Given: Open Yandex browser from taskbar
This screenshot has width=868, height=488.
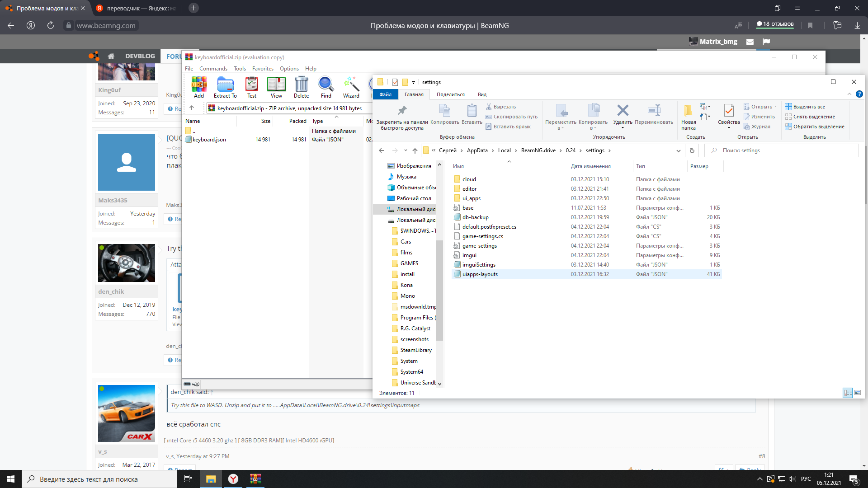Looking at the screenshot, I should pos(233,479).
